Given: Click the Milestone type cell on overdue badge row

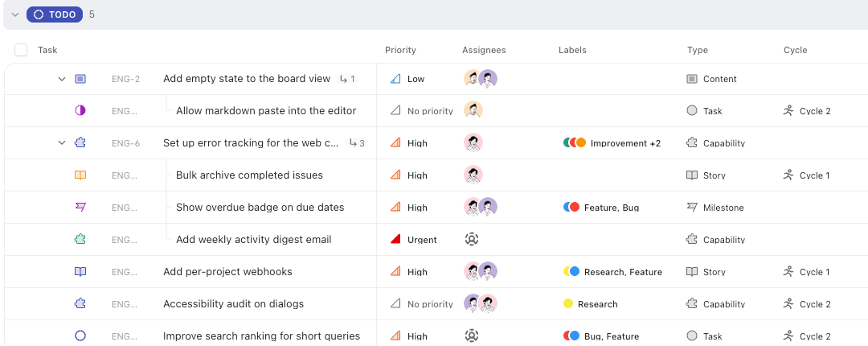Looking at the screenshot, I should pos(715,208).
